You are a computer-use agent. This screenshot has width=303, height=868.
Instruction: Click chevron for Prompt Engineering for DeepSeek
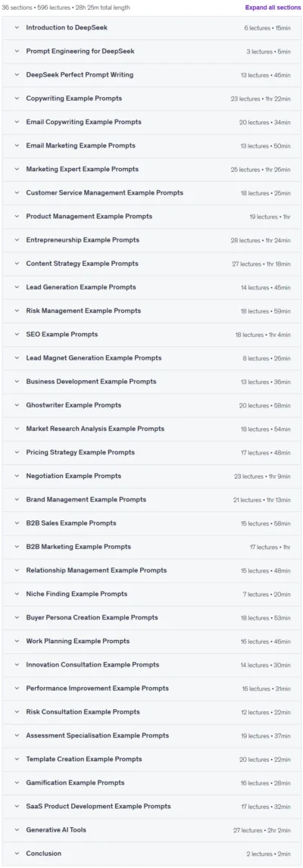[x=17, y=51]
